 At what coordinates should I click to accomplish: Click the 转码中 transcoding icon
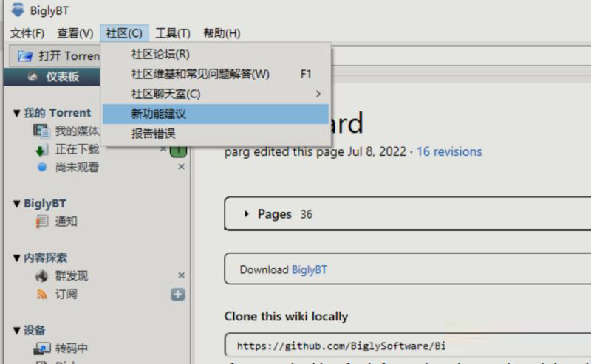(42, 348)
